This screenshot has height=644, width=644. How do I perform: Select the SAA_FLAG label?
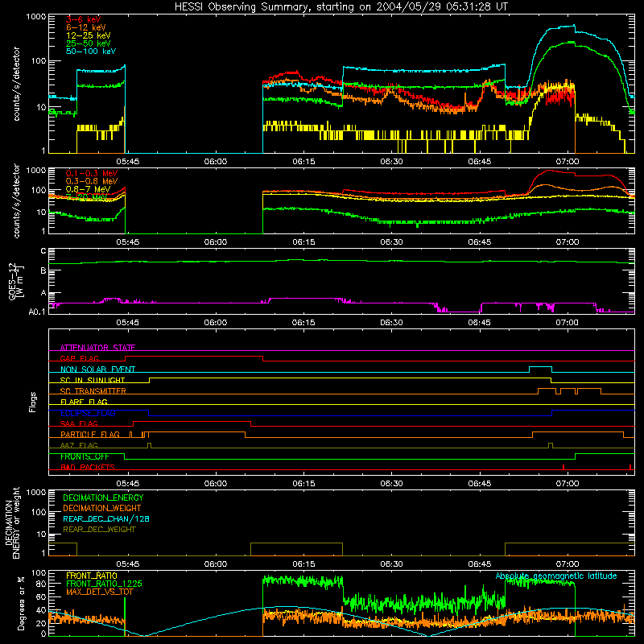[79, 423]
